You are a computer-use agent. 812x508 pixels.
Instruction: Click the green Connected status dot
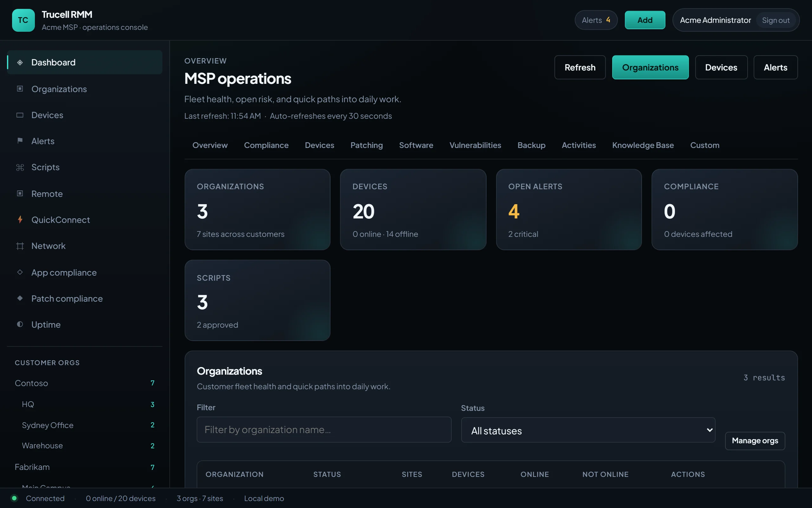tap(14, 498)
